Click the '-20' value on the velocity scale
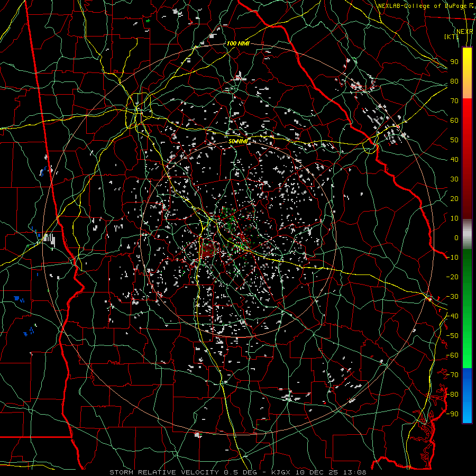Image resolution: width=476 pixels, height=476 pixels. click(452, 277)
